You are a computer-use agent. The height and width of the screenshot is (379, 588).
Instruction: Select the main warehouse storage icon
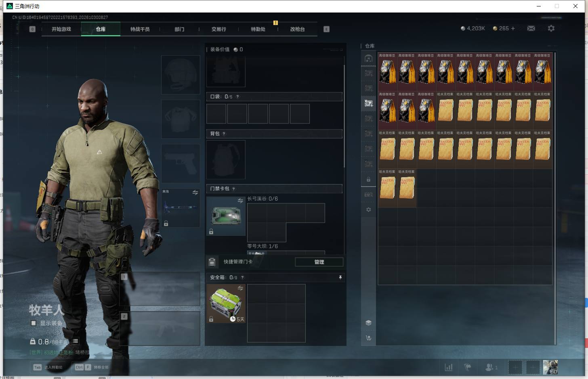point(368,59)
